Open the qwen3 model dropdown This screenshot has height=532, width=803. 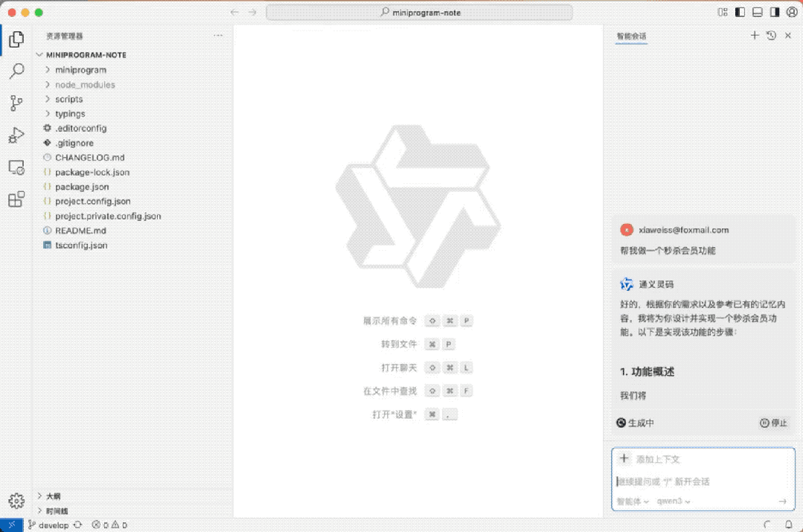click(x=674, y=501)
